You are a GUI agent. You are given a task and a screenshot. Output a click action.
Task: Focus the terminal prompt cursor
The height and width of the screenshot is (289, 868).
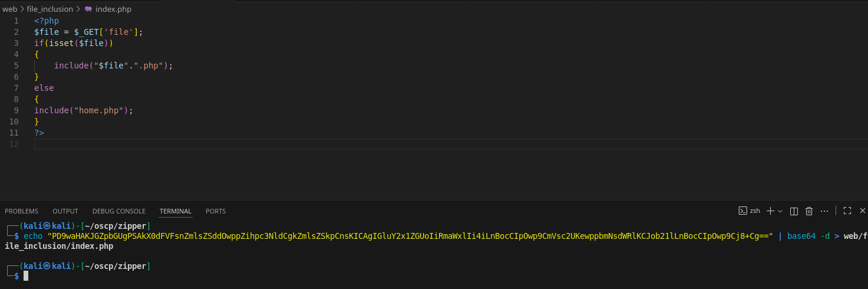coord(26,276)
